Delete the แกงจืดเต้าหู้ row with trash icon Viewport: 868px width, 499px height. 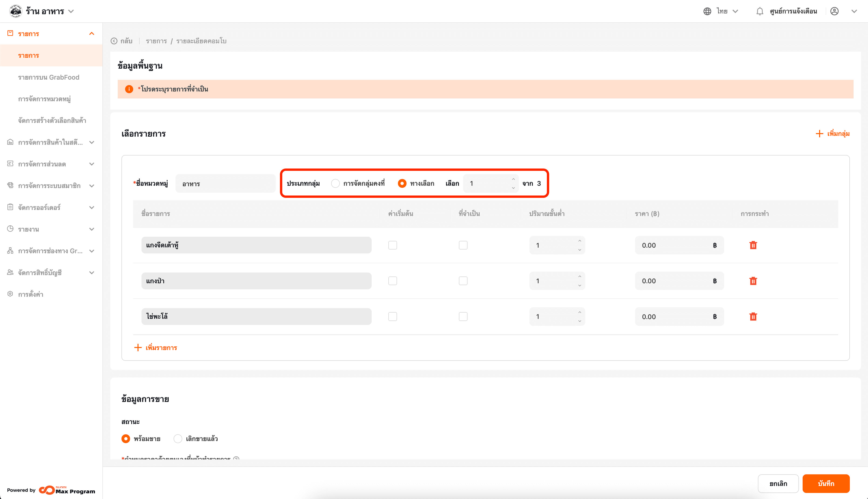coord(753,245)
